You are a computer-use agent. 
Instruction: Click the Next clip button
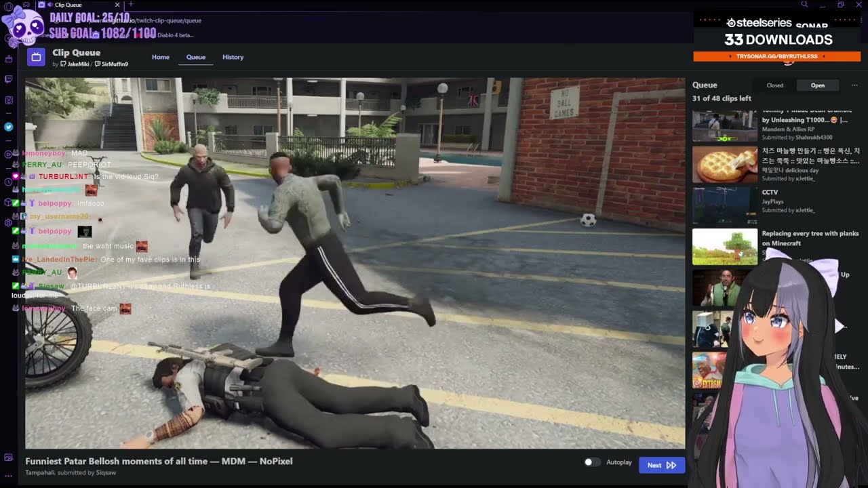(x=662, y=465)
